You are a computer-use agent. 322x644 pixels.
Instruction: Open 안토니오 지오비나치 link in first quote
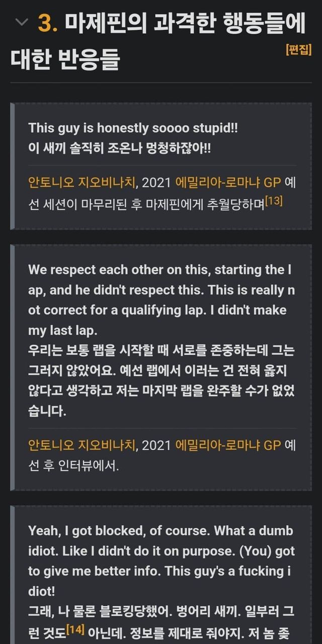82,183
